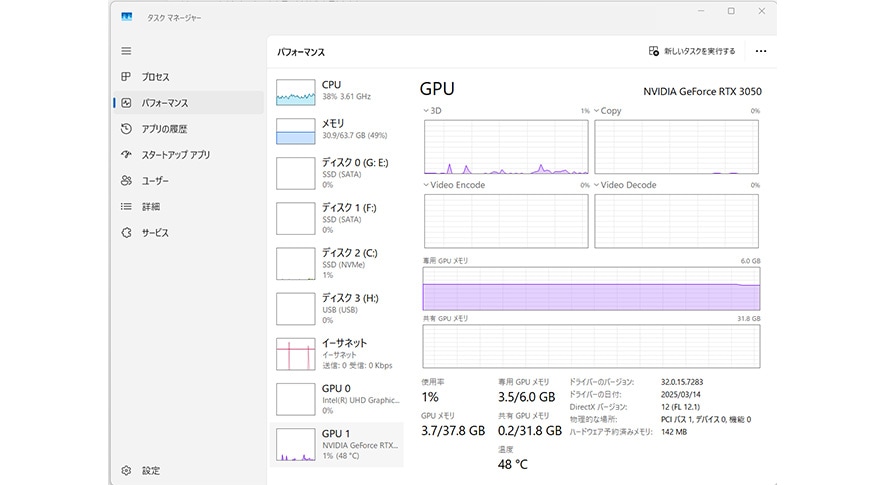The width and height of the screenshot is (885, 485).
Task: Click 新しいタスクを実行する button
Action: (692, 51)
